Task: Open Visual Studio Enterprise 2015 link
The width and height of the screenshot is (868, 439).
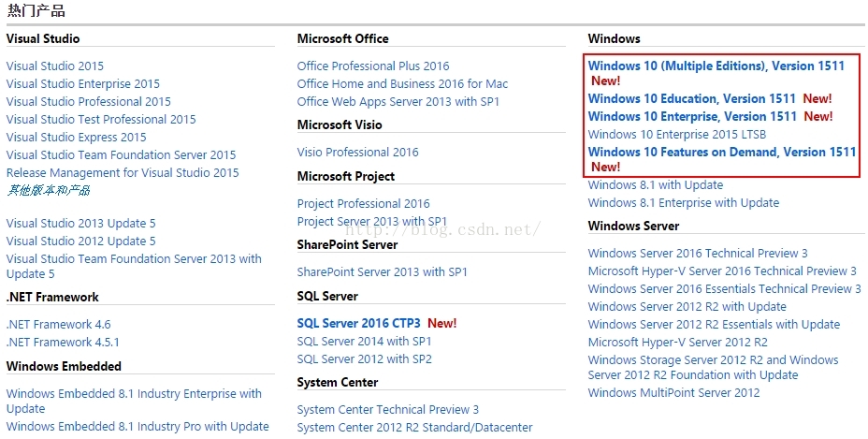Action: [83, 83]
